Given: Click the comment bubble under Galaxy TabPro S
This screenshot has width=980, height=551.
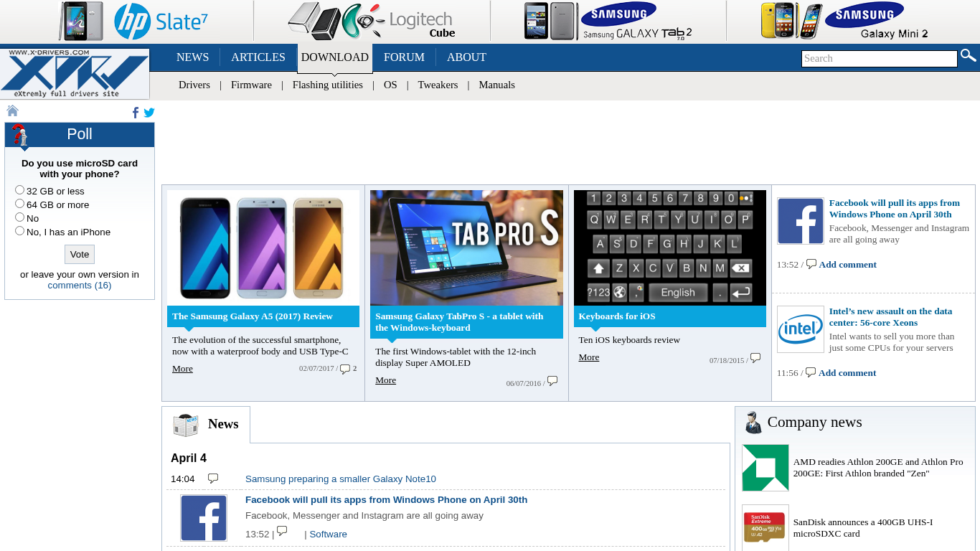Looking at the screenshot, I should click(x=552, y=381).
